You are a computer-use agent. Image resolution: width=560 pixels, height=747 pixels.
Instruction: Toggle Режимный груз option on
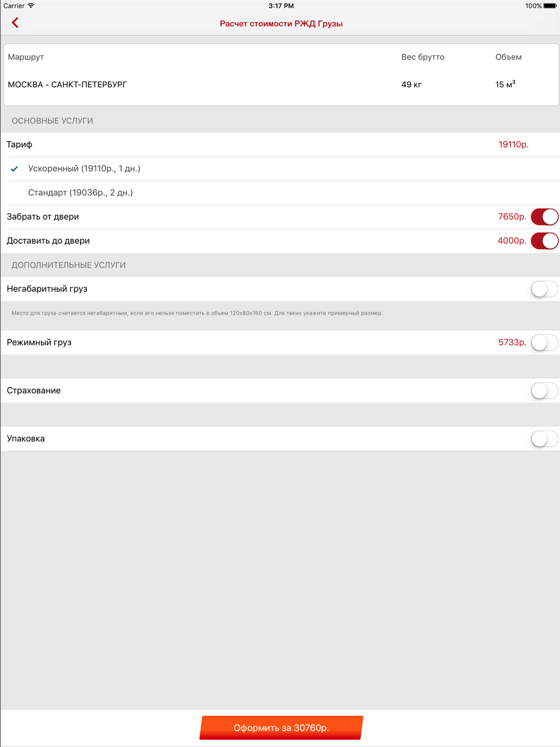tap(544, 343)
